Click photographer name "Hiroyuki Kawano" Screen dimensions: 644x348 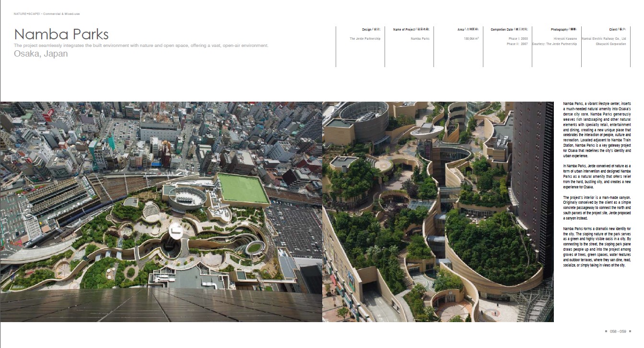pos(565,38)
